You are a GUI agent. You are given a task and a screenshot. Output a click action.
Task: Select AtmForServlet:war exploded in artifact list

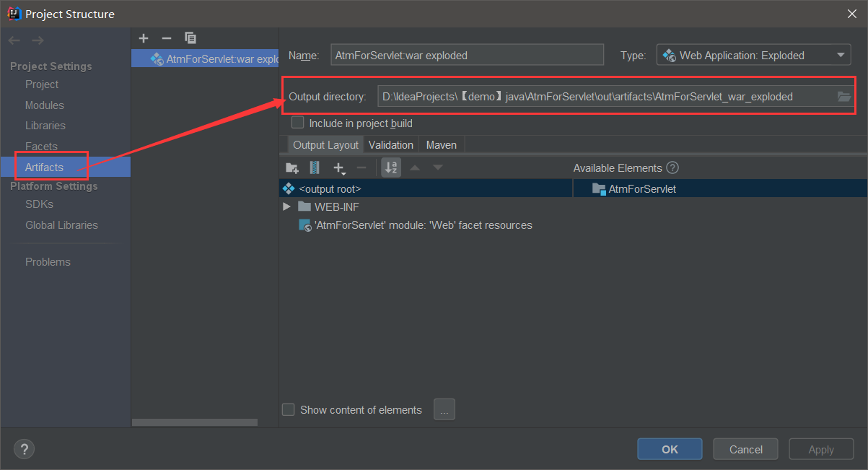[205, 58]
